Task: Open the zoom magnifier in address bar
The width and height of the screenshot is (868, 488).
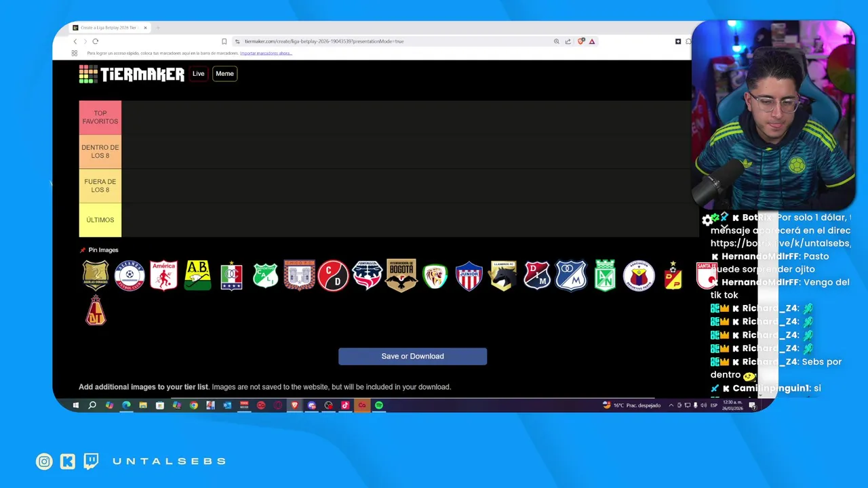Action: pyautogui.click(x=557, y=41)
